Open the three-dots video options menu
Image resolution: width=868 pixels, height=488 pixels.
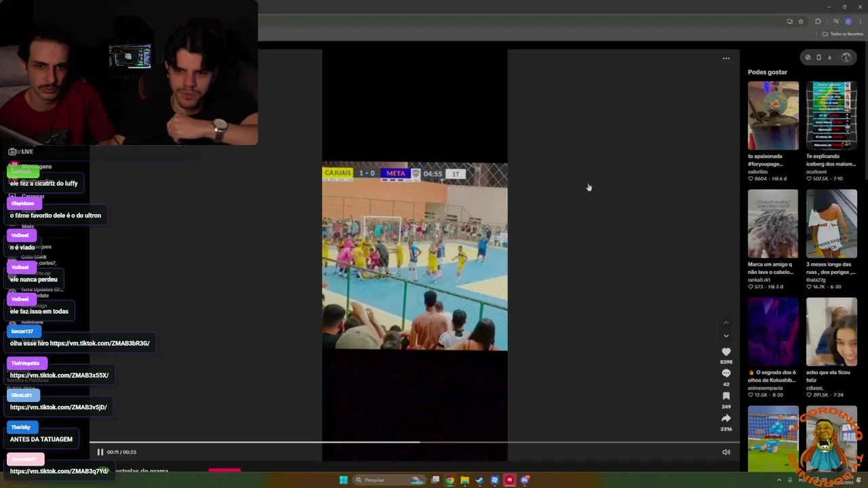(x=726, y=58)
